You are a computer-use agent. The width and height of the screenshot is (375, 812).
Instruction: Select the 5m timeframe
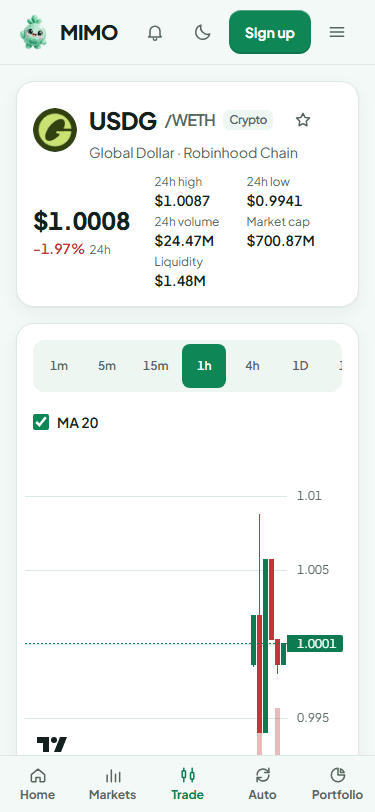(x=107, y=366)
